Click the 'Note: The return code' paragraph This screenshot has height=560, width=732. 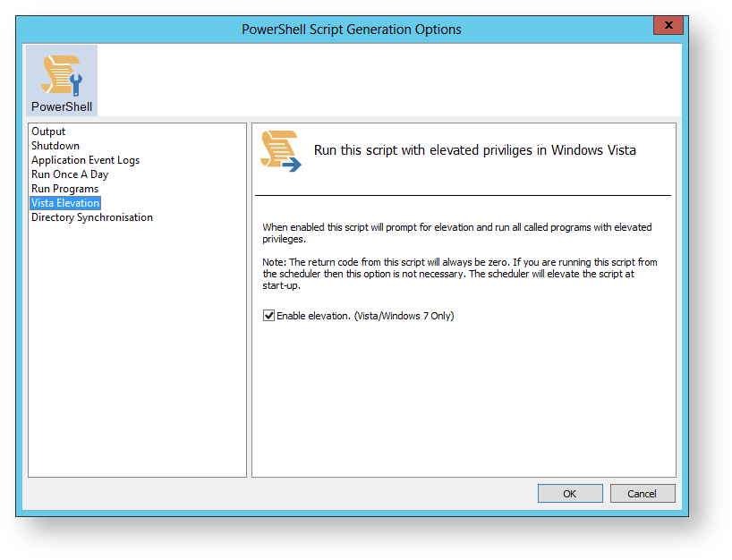[460, 274]
